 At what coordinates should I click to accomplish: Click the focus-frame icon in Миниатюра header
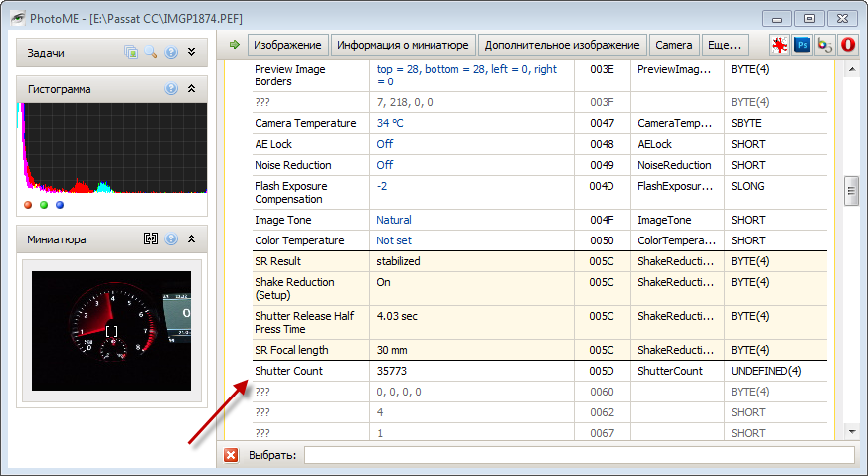coord(150,239)
